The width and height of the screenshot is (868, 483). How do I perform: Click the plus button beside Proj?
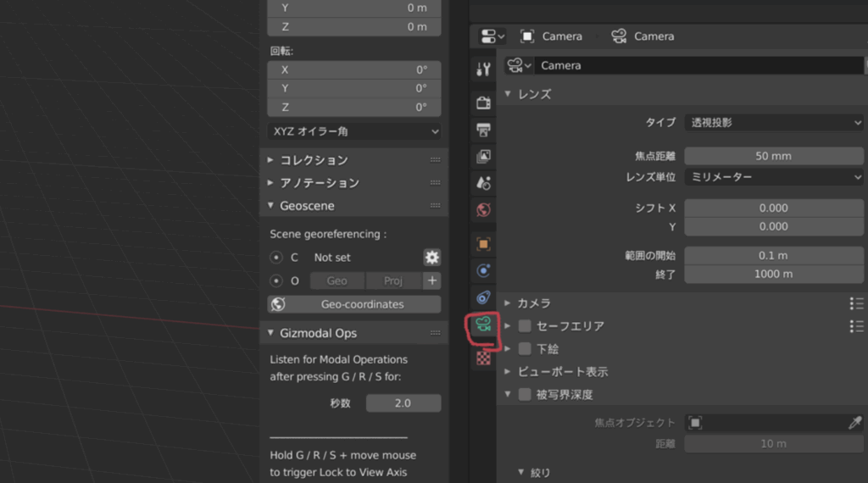(432, 280)
